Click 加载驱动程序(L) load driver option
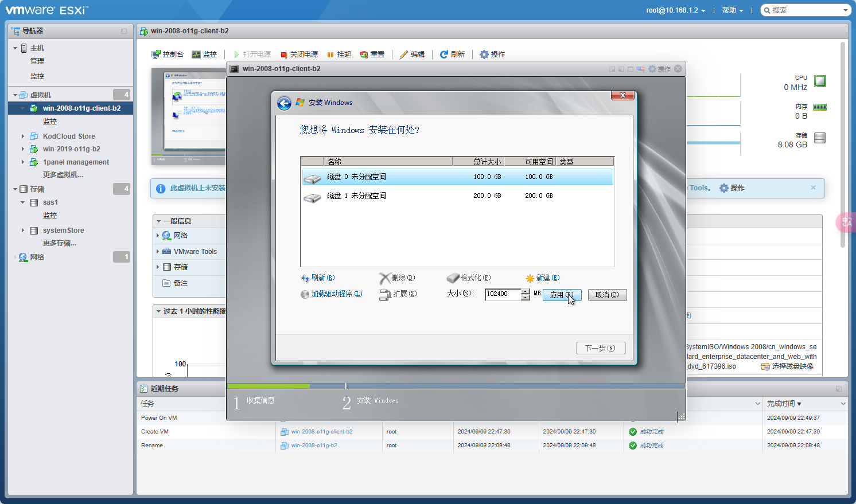The image size is (856, 504). (332, 294)
